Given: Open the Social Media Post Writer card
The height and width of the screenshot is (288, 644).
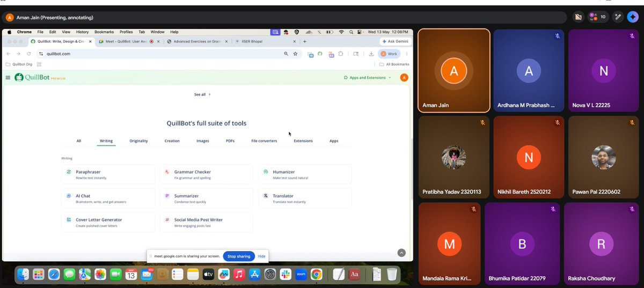Looking at the screenshot, I should (207, 222).
